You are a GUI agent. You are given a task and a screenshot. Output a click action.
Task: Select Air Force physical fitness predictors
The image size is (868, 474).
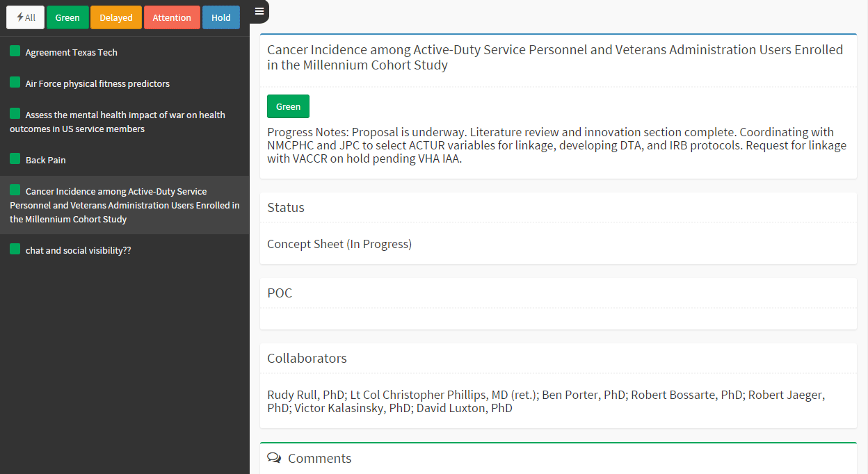[x=97, y=83]
